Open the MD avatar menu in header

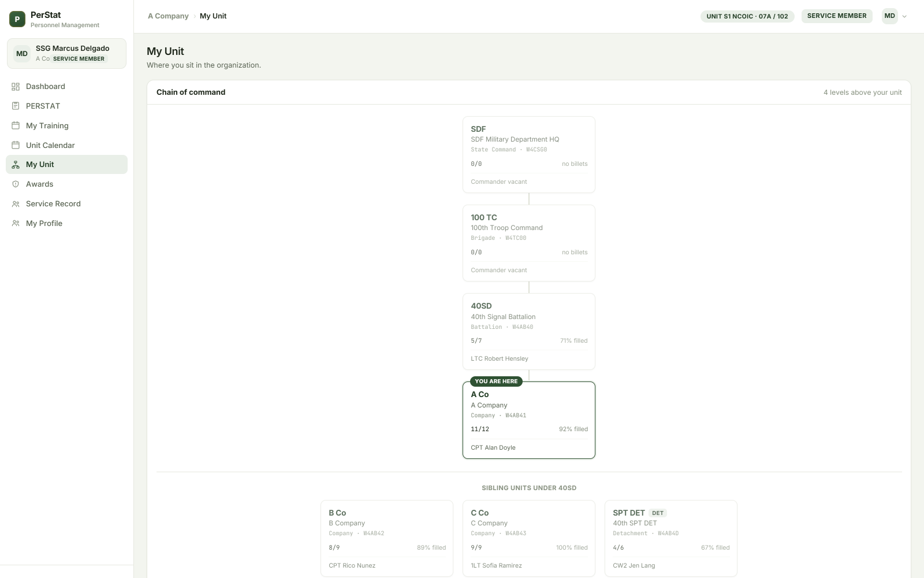point(890,16)
